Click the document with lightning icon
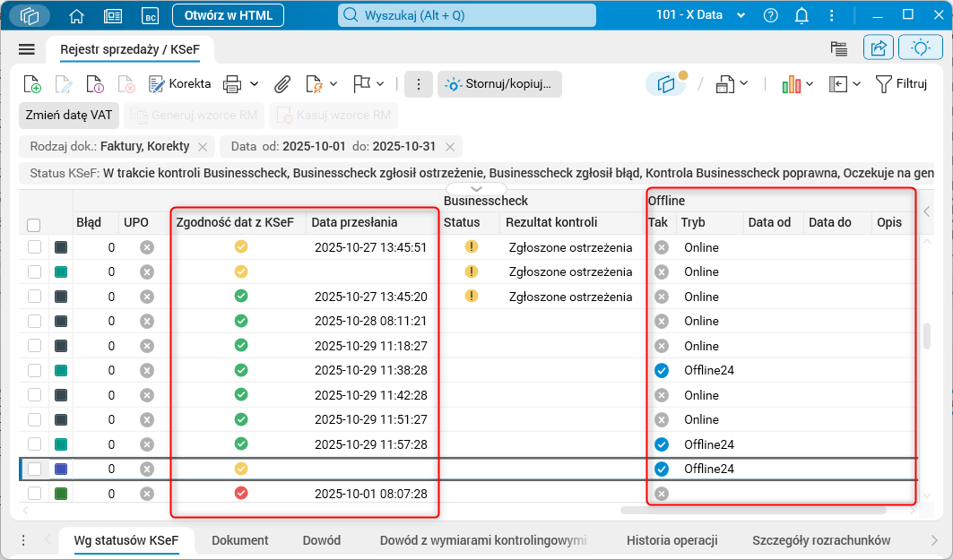This screenshot has height=560, width=953. [314, 84]
